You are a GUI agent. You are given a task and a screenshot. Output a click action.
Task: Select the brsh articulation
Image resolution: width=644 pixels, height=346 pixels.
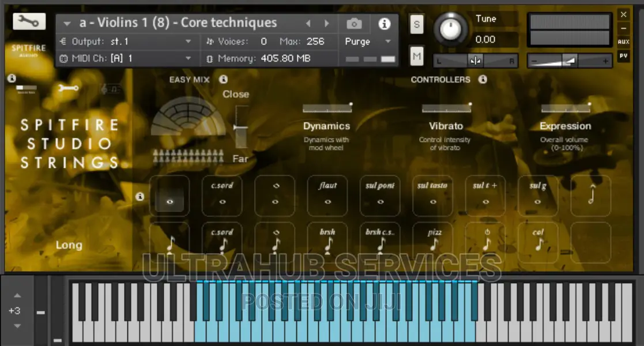[327, 242]
